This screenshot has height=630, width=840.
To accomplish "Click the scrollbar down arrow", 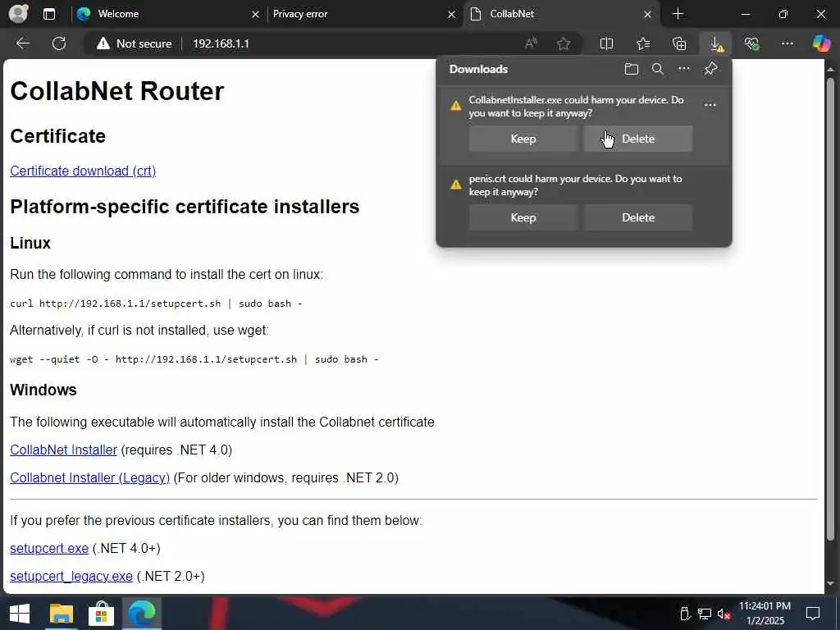I will click(x=830, y=583).
